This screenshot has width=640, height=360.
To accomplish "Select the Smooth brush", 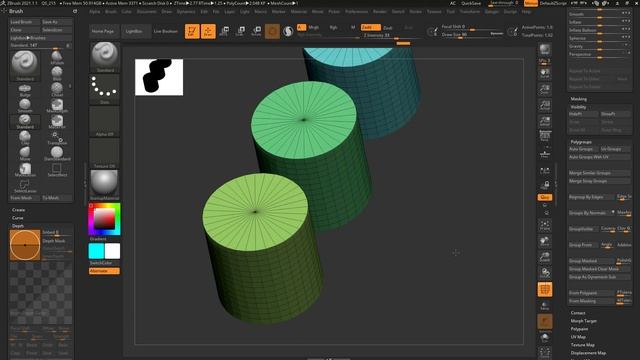I will (x=25, y=105).
